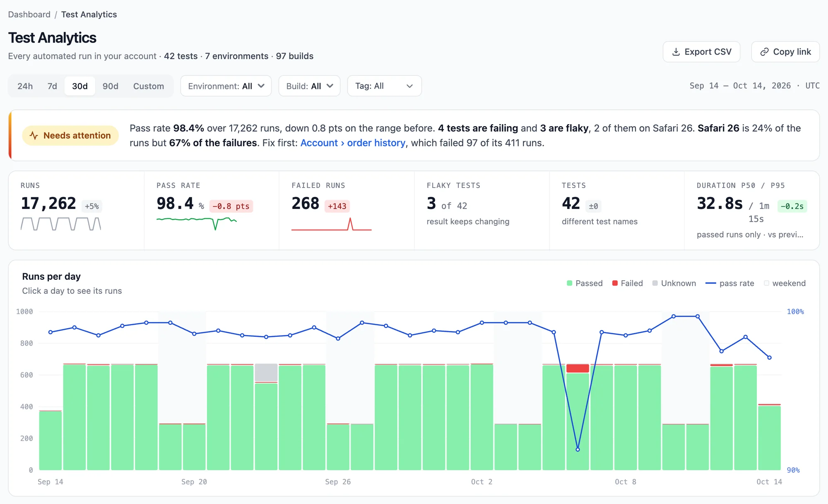The width and height of the screenshot is (828, 504).
Task: Click the '97 builds' subtitle text
Action: point(295,56)
